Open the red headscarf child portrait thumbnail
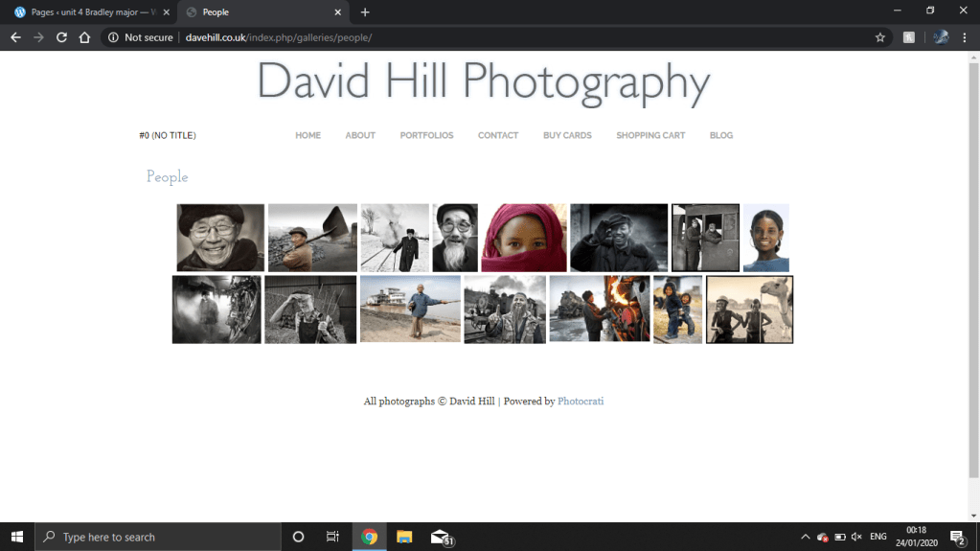980x551 pixels. [524, 238]
